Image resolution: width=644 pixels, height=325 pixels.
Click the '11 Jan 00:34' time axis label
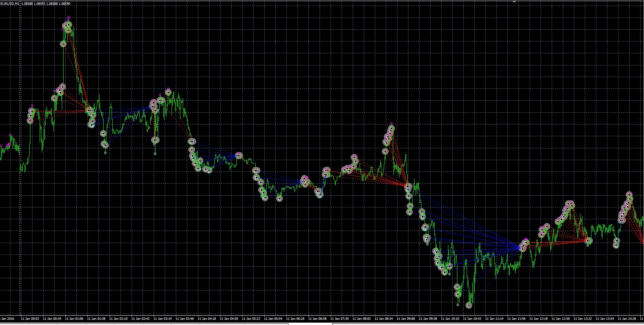52,319
